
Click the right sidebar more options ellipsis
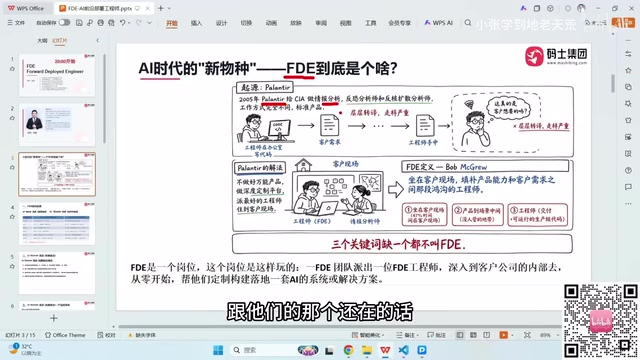[x=628, y=204]
